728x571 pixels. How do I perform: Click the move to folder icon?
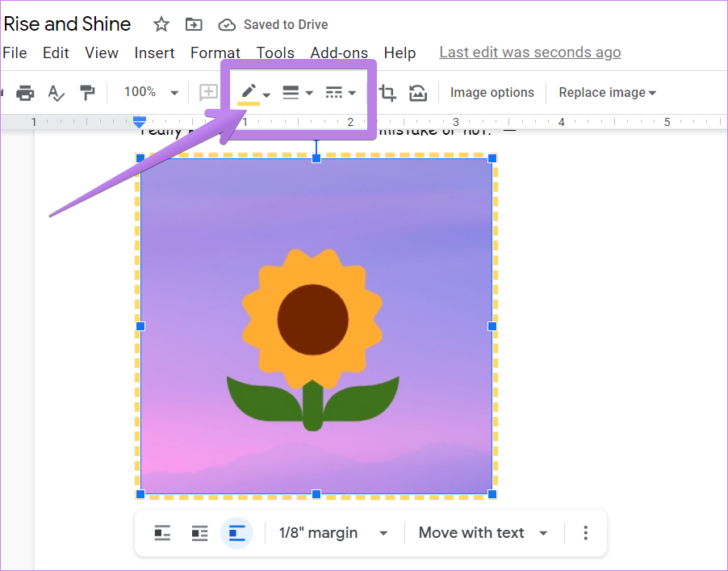(194, 24)
